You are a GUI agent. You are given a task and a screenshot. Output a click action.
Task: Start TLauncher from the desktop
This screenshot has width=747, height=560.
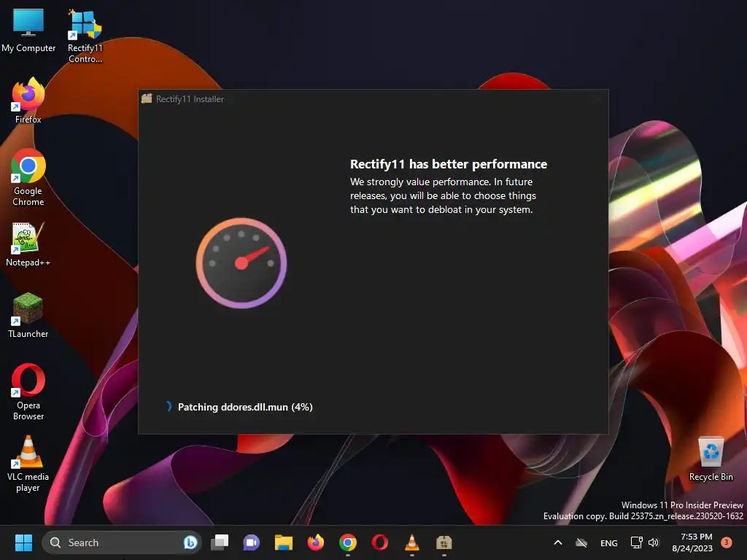(x=28, y=315)
